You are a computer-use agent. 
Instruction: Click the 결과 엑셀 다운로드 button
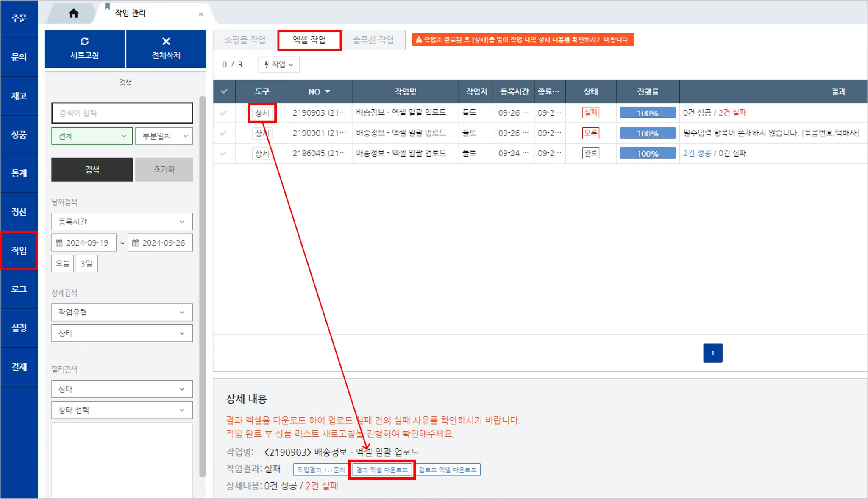point(381,470)
